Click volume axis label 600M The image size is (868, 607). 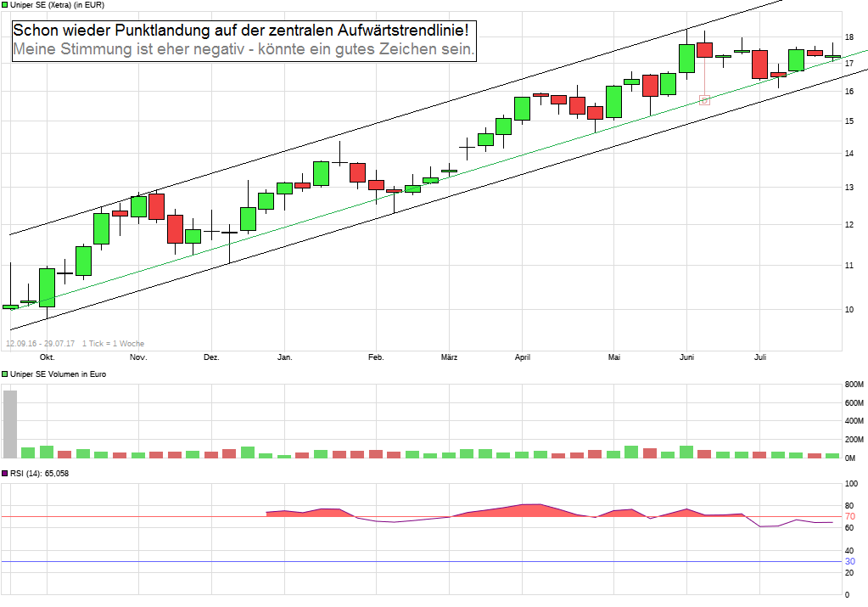tap(854, 402)
